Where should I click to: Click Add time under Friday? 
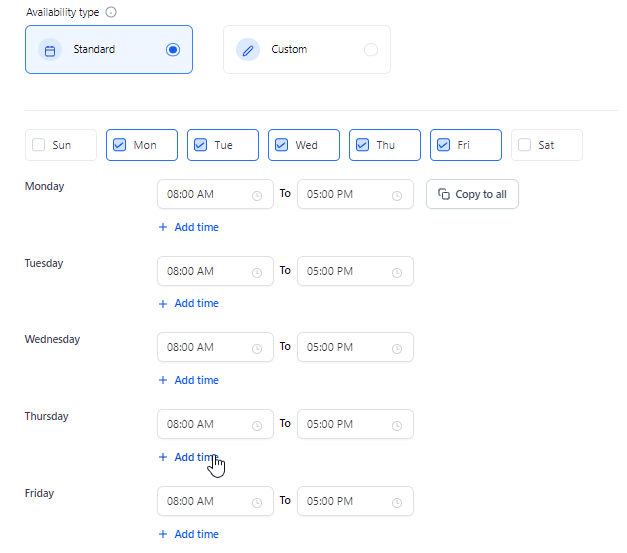tap(189, 534)
